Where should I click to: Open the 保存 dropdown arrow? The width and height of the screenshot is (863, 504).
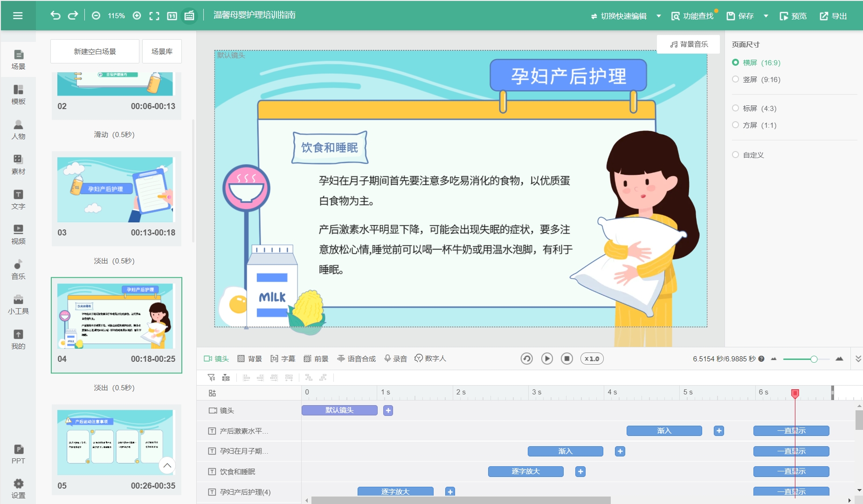coord(766,16)
